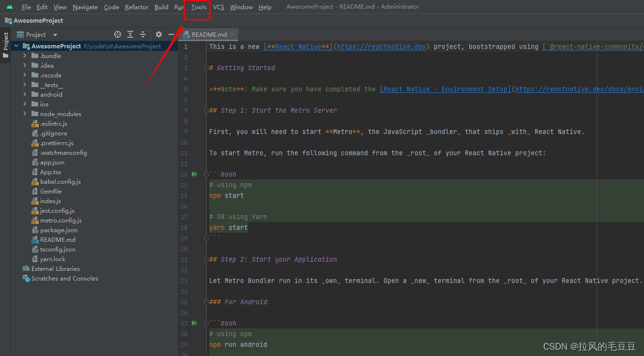
Task: Click the Expand All icon in Project toolbar
Action: pyautogui.click(x=129, y=34)
